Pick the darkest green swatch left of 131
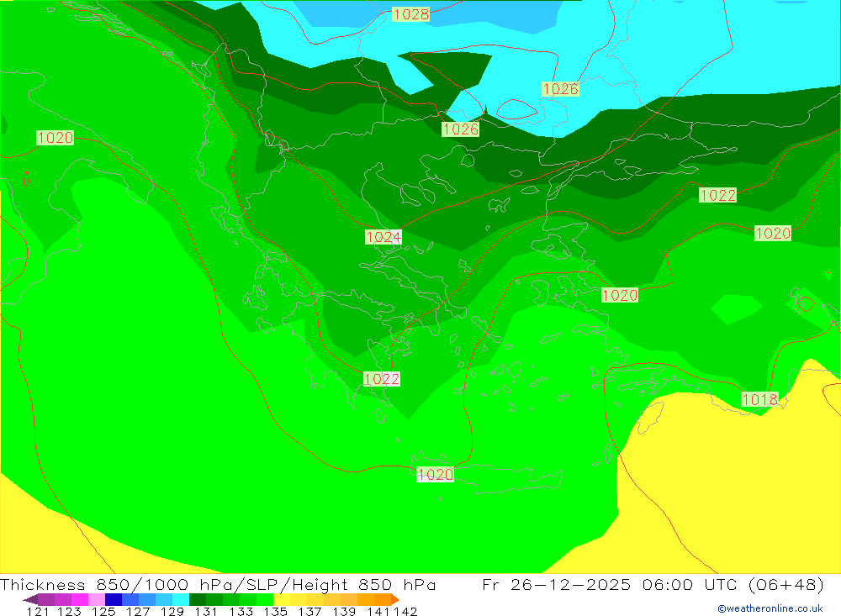Screen dimensions: 841x616 tap(198, 599)
